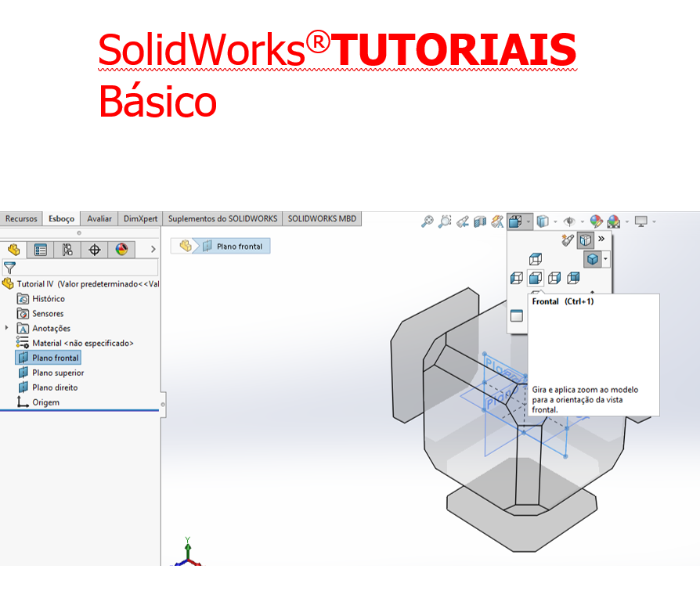Select the Isometric view cube icon

pos(591,258)
